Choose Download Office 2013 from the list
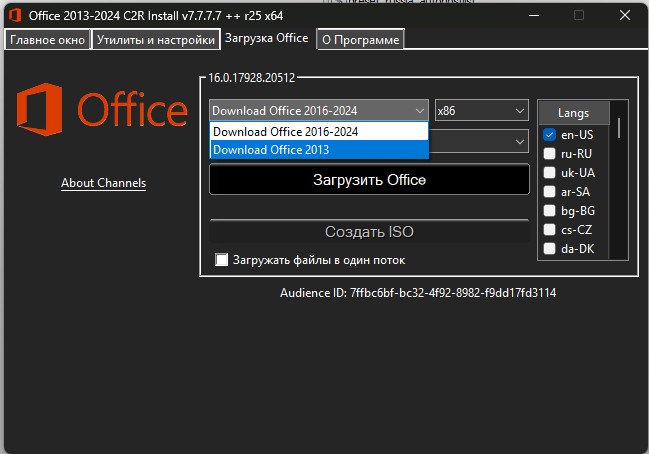Image resolution: width=649 pixels, height=454 pixels. tap(319, 149)
